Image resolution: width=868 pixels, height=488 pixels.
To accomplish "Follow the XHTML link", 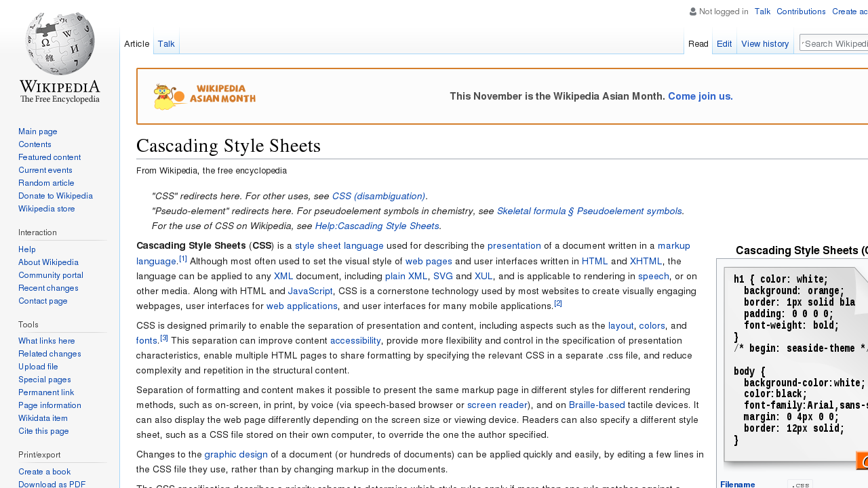I will (646, 261).
